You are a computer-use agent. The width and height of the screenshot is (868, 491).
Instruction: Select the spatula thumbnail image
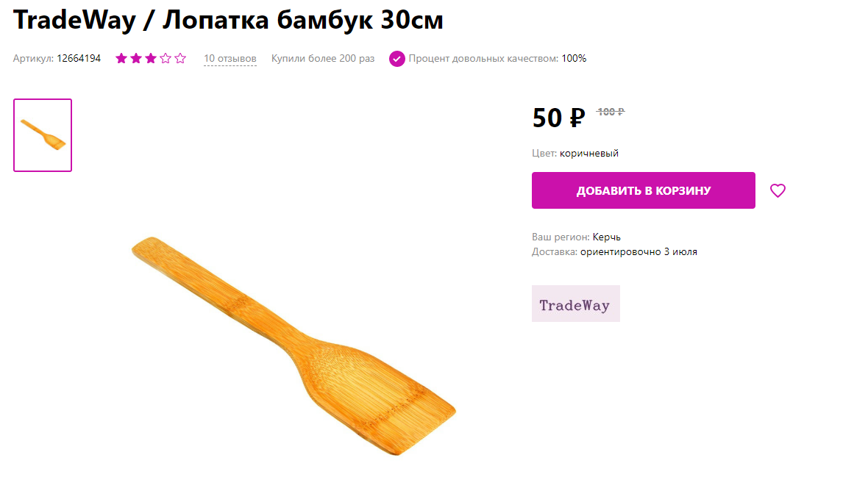tap(43, 135)
